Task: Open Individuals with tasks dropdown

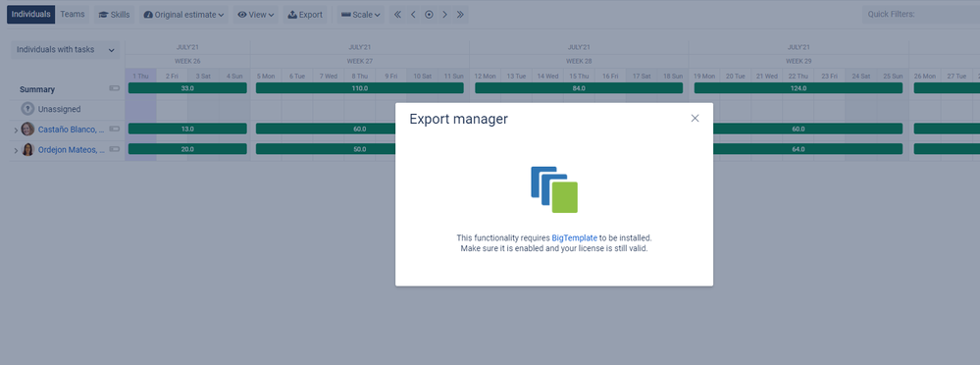Action: (66, 50)
